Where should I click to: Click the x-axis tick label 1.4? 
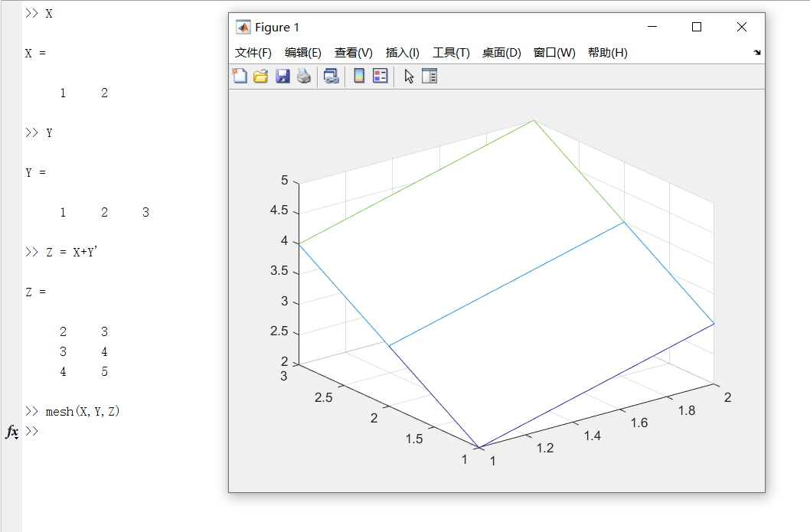point(593,436)
